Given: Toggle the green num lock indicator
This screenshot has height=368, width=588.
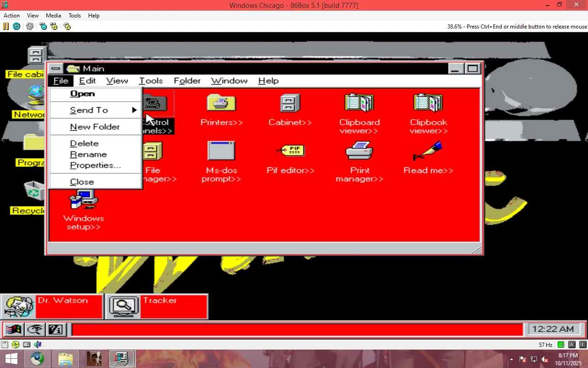Looking at the screenshot, I should coord(561,345).
